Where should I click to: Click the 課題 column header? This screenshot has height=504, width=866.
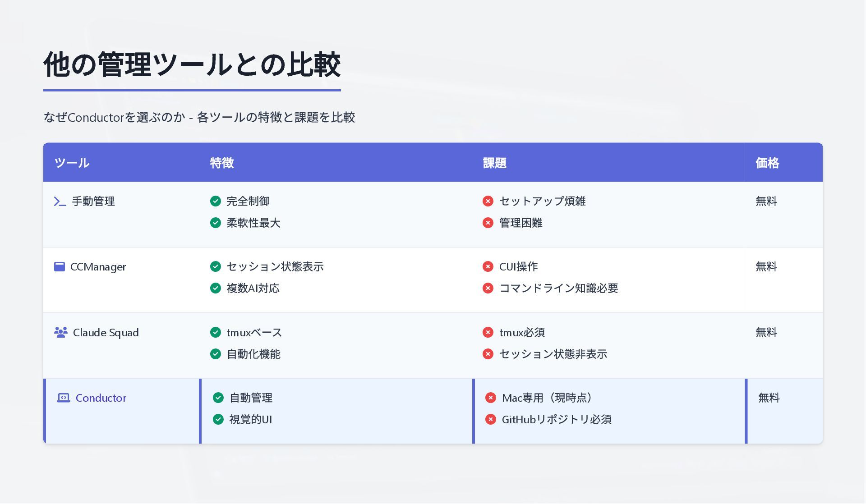495,163
